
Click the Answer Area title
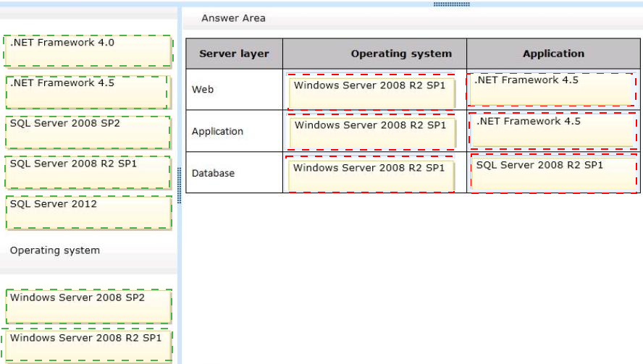[x=233, y=18]
